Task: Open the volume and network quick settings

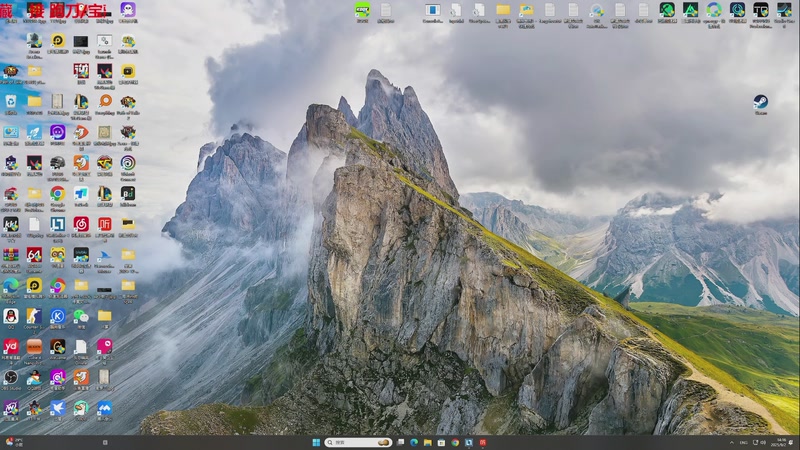Action: pos(760,442)
